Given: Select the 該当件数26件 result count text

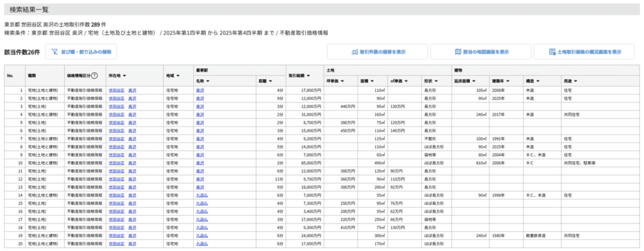Looking at the screenshot, I should (22, 52).
